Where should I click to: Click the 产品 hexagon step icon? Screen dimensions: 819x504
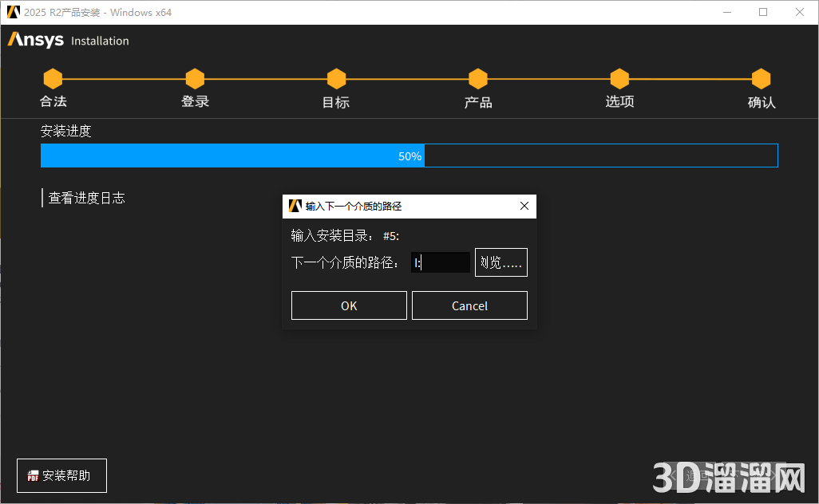(x=477, y=78)
